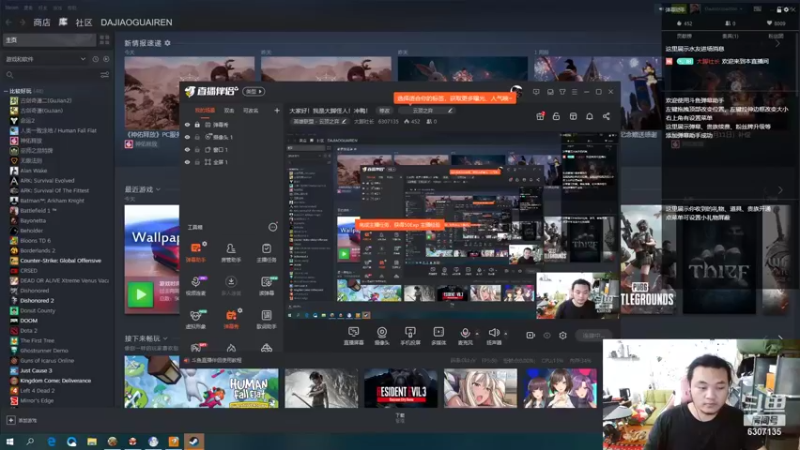Open streaming settings gear icon

tap(563, 335)
